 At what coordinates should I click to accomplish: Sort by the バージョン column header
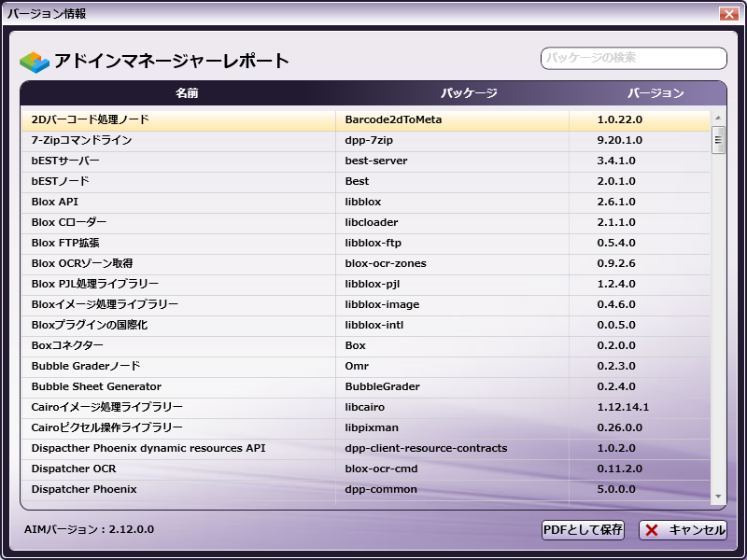tap(655, 93)
